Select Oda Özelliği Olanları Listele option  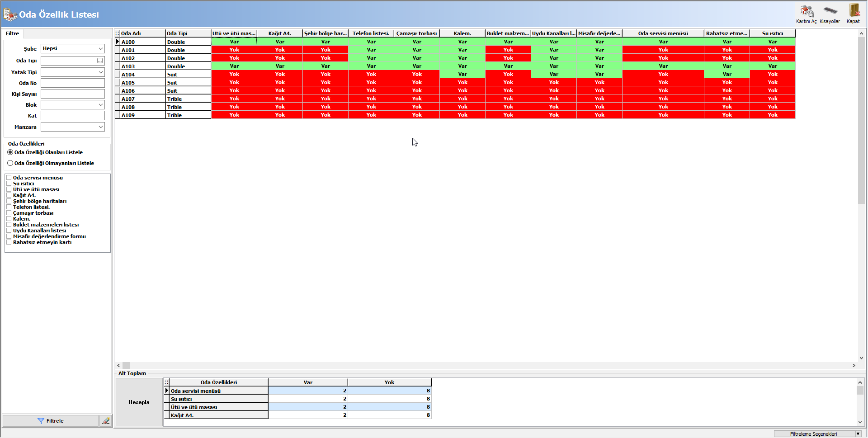(45, 152)
